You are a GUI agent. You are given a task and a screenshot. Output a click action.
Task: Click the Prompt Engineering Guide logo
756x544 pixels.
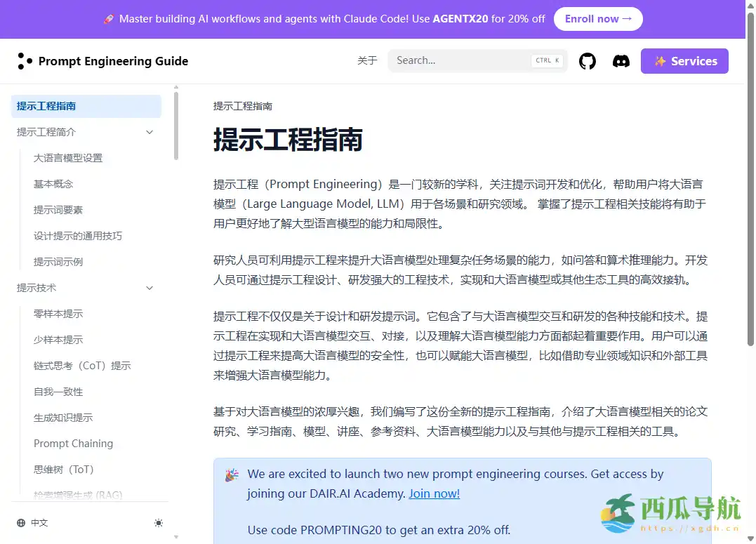(x=102, y=61)
